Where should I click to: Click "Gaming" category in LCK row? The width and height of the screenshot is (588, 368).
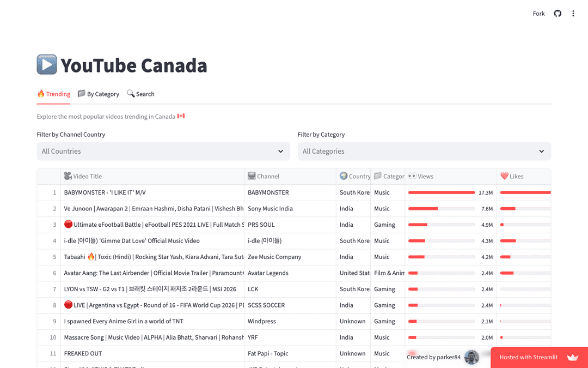[x=388, y=289]
